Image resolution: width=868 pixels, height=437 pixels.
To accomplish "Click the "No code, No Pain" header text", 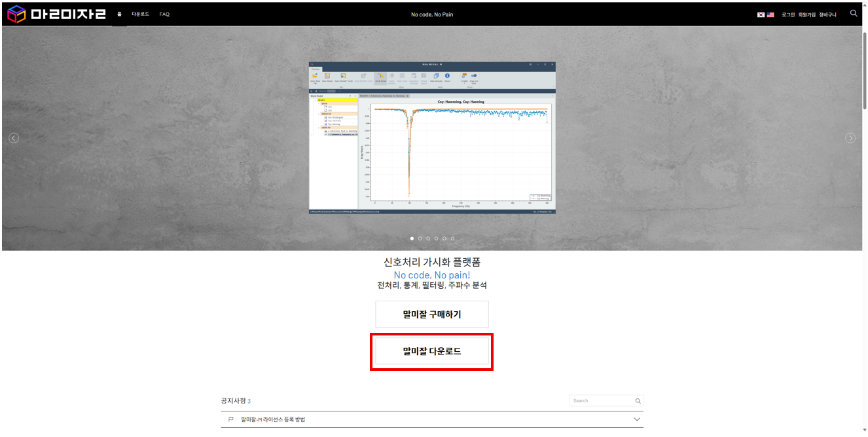I will pos(432,14).
